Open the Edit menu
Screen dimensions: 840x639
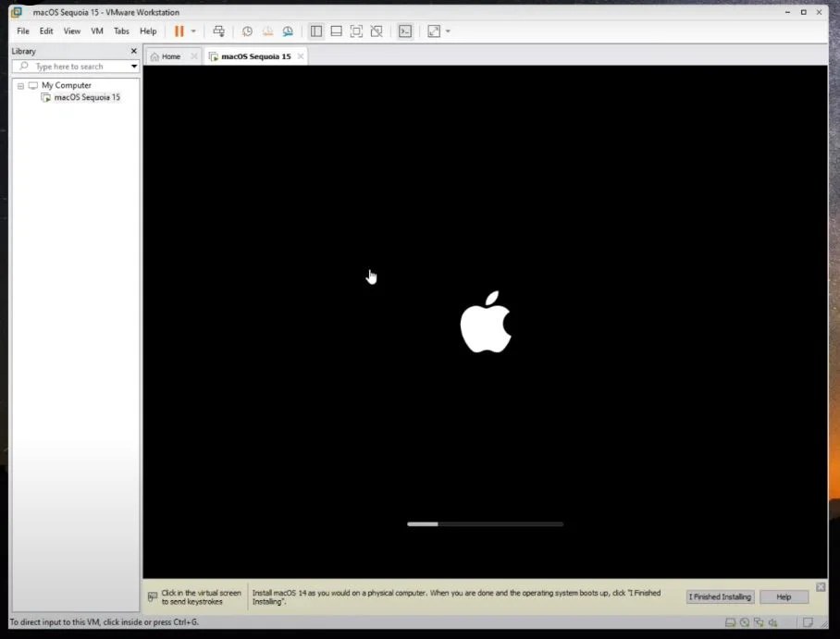pyautogui.click(x=46, y=31)
